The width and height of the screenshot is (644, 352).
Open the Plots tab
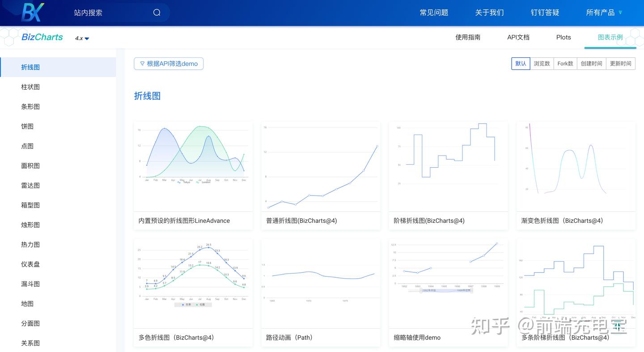click(563, 37)
